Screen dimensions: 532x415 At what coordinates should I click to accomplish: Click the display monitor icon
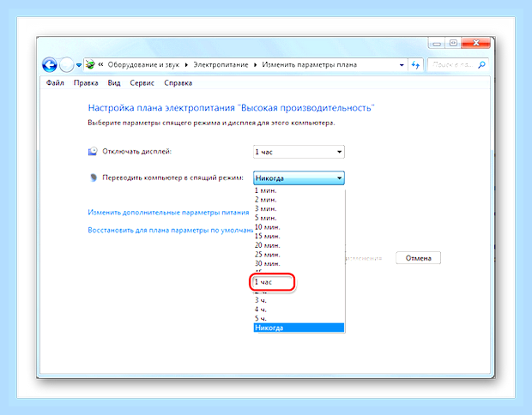tap(93, 151)
